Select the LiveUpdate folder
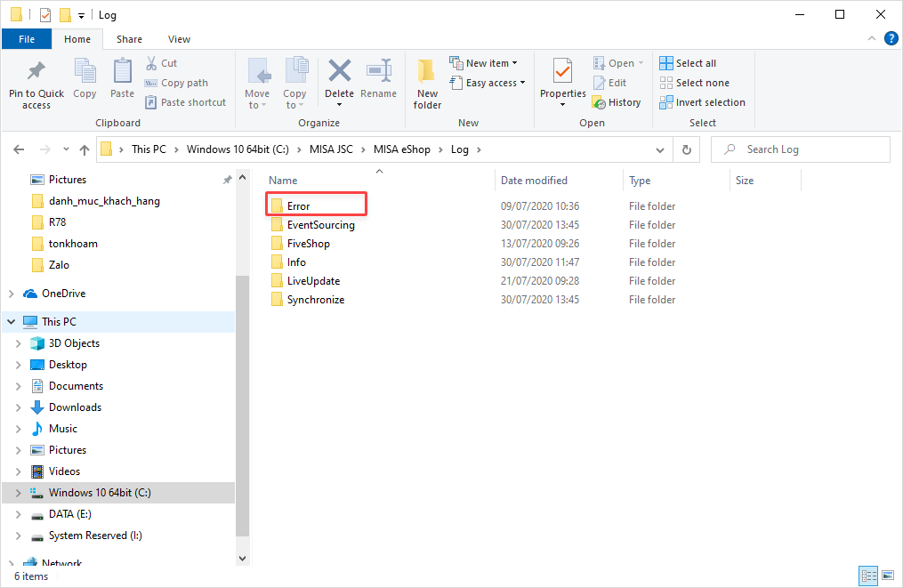Image resolution: width=903 pixels, height=588 pixels. (306, 281)
